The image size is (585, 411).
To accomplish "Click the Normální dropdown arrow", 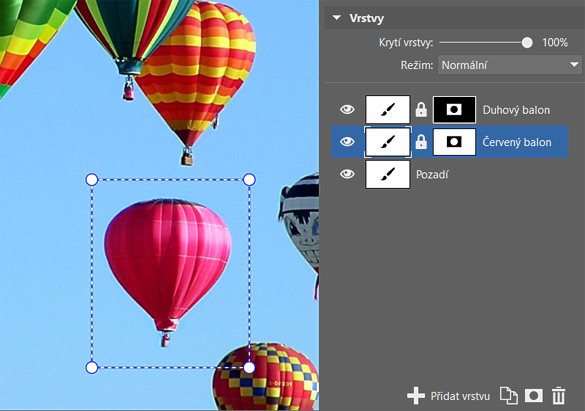I will point(574,65).
